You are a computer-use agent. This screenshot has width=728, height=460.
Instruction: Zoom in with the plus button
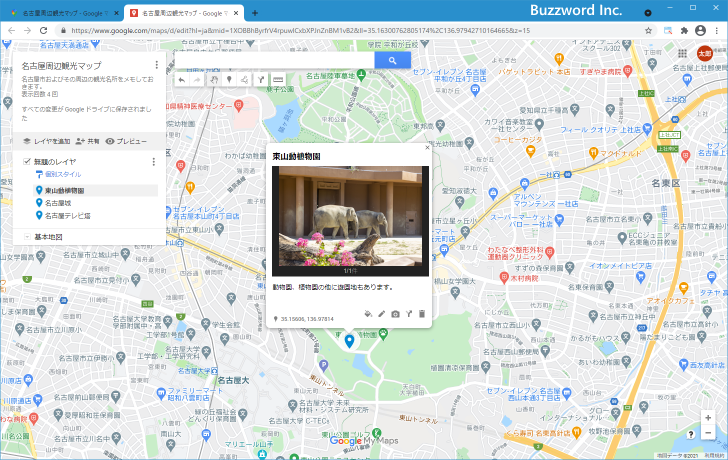tap(708, 418)
